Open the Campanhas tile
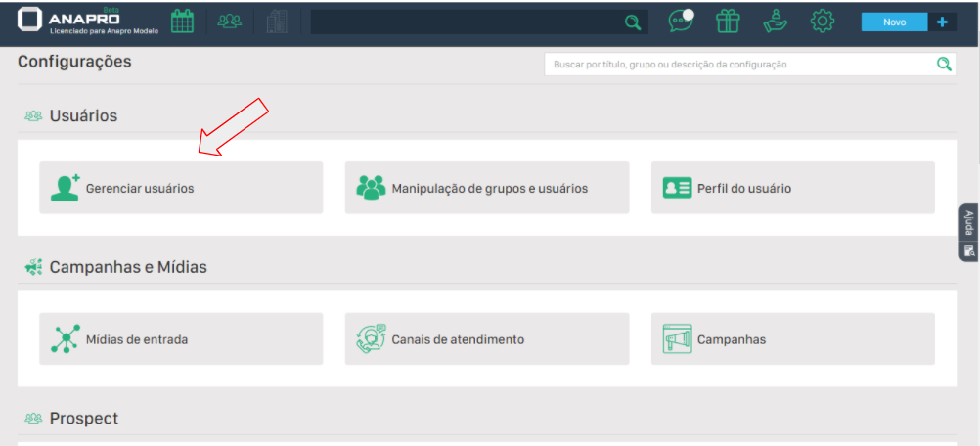The width and height of the screenshot is (980, 446). tap(793, 339)
